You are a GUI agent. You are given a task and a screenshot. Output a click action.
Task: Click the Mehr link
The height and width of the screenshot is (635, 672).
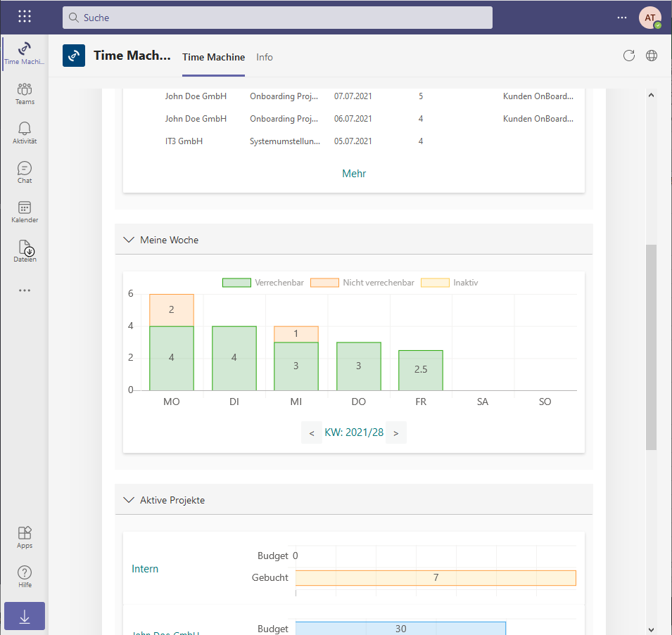pos(354,174)
